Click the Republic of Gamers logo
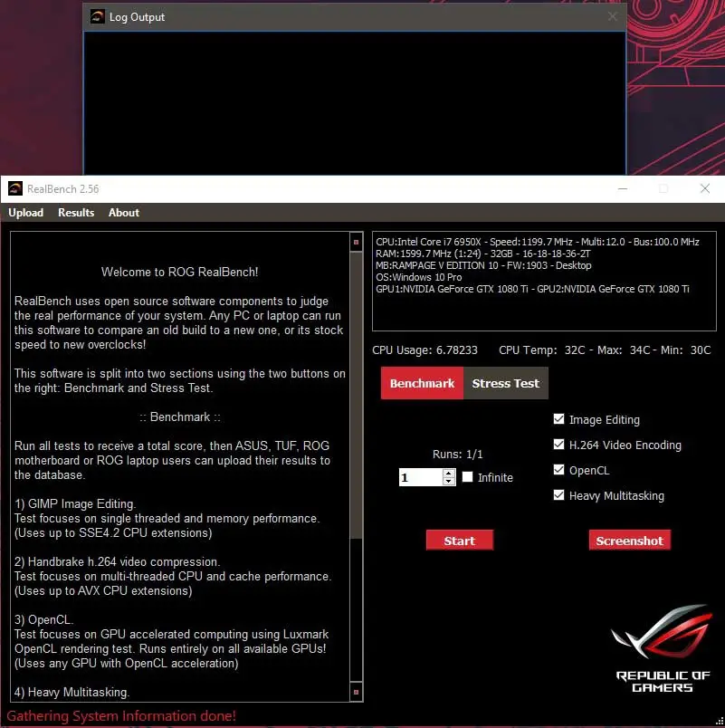725x728 pixels. (663, 648)
